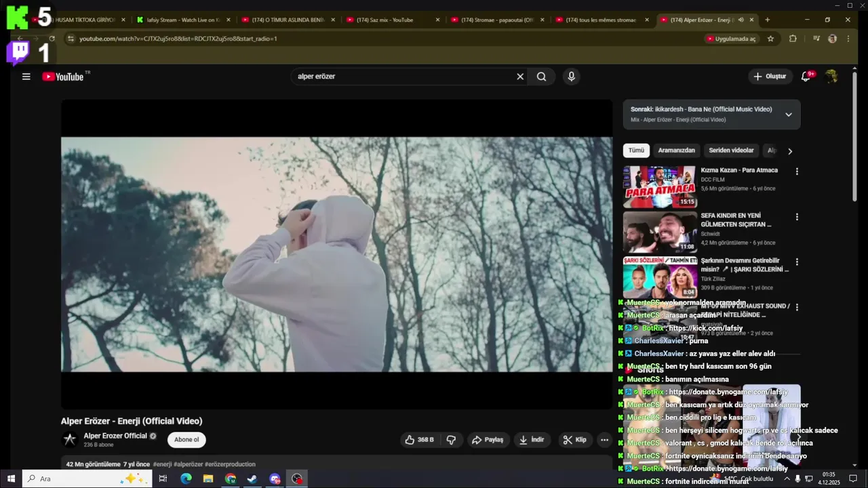
Task: Select the Tümü filter chip
Action: [x=636, y=150]
